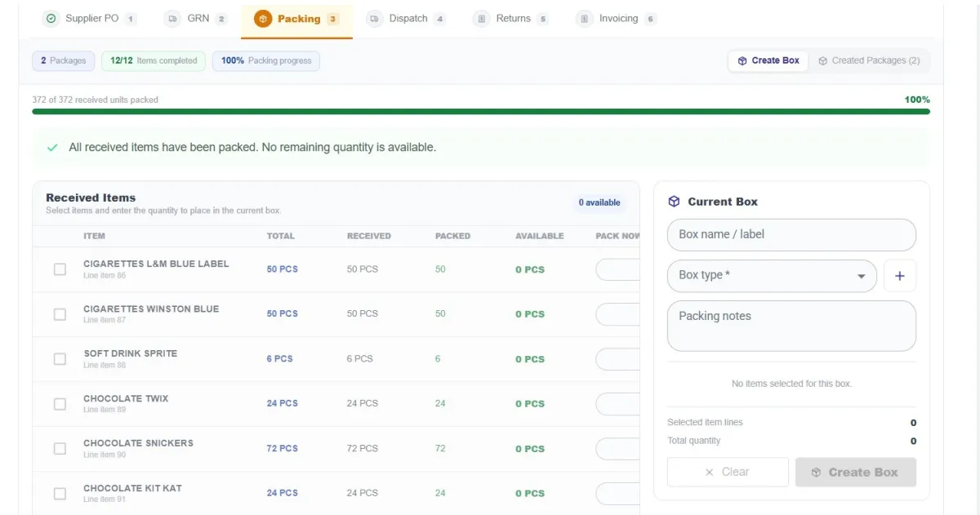Select the Create Box toggle tab

[x=768, y=60]
